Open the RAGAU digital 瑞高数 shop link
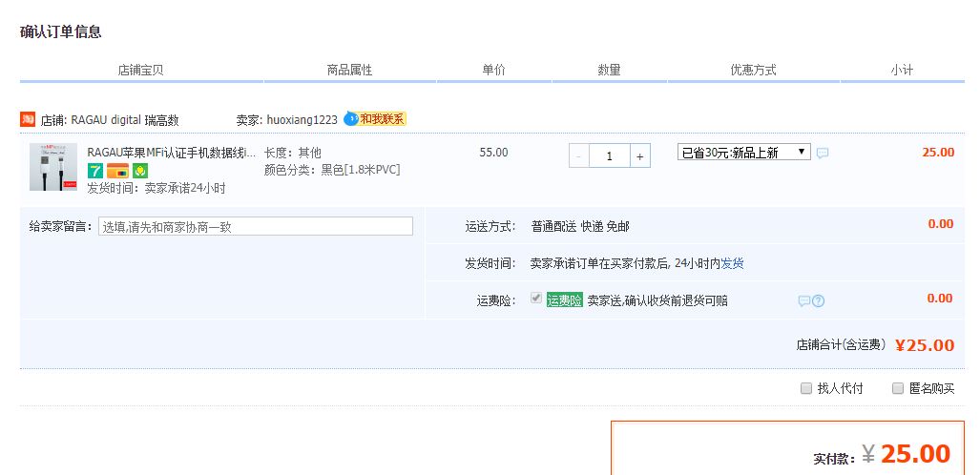Image resolution: width=980 pixels, height=475 pixels. [x=125, y=120]
